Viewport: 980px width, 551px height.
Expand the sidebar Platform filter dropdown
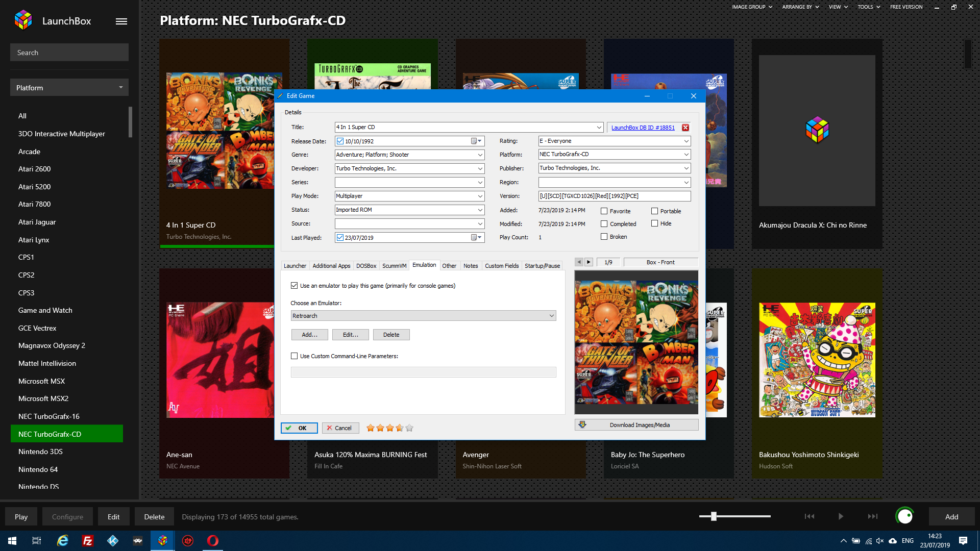[69, 88]
